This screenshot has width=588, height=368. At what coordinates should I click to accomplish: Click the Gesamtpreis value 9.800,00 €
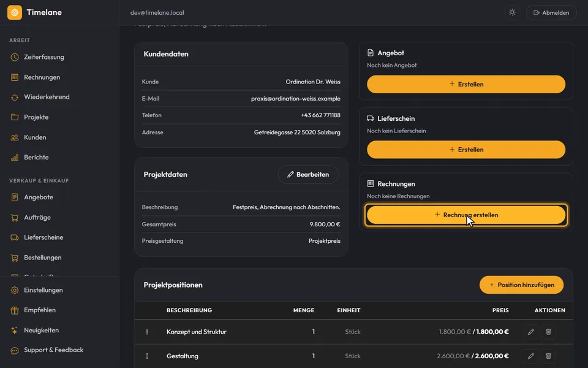[x=325, y=224]
